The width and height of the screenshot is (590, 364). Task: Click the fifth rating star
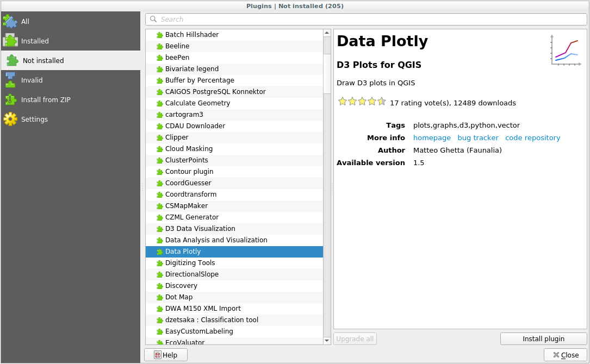[x=382, y=102]
